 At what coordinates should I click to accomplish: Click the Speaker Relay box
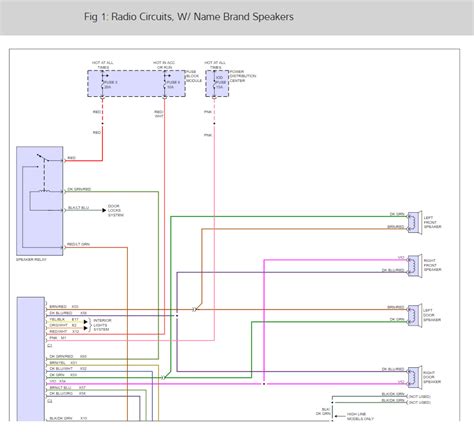(40, 201)
